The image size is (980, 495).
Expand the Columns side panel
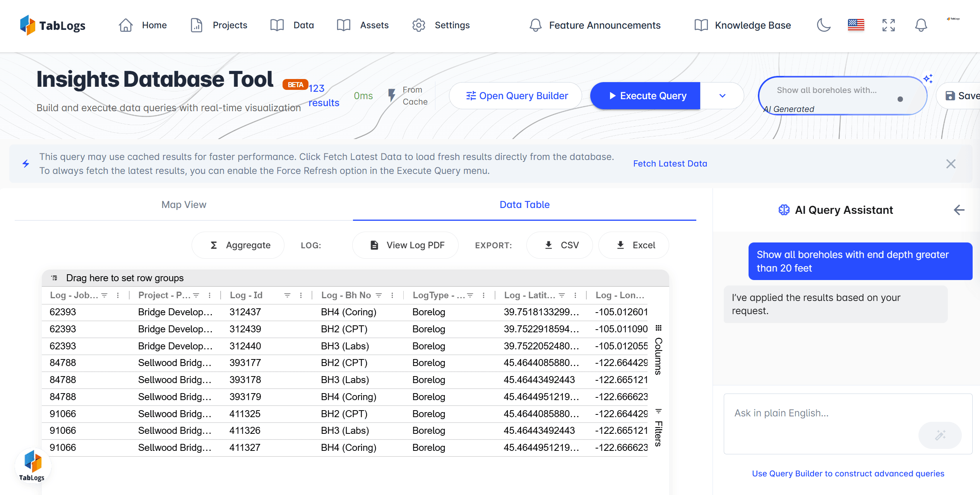point(658,351)
